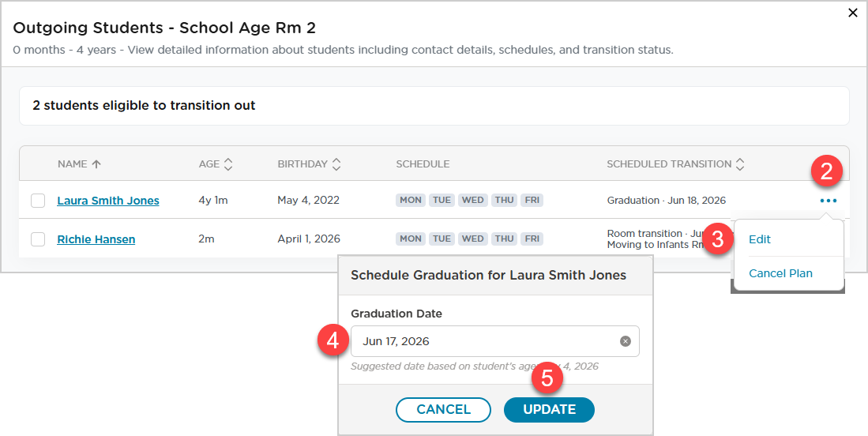The image size is (868, 436).
Task: Select the WED tag in Richie's schedule
Action: click(x=473, y=239)
